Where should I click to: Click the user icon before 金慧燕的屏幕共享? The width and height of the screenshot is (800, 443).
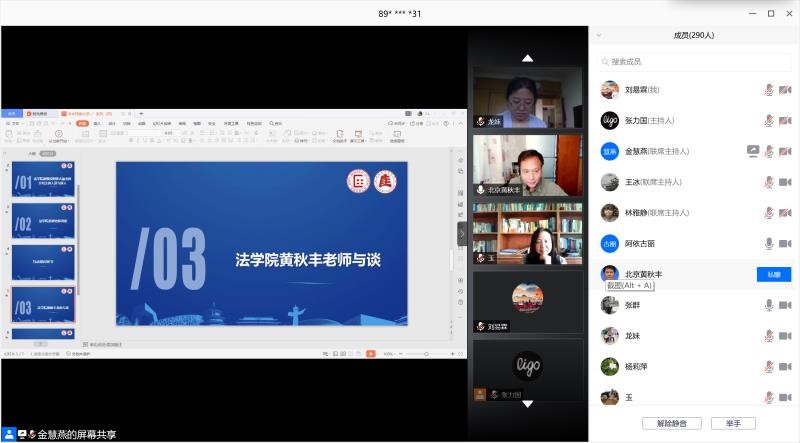(x=10, y=434)
